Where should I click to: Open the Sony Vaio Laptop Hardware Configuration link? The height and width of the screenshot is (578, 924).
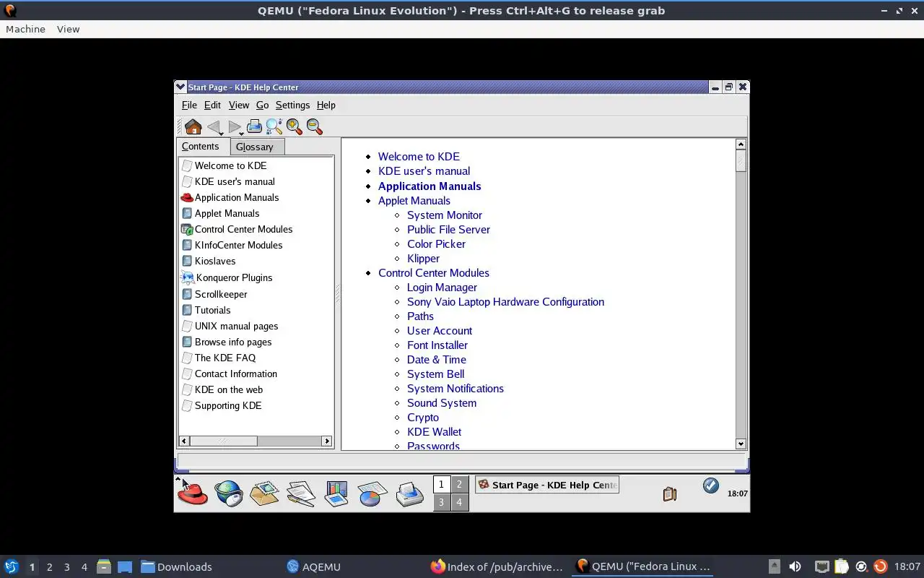(x=505, y=301)
